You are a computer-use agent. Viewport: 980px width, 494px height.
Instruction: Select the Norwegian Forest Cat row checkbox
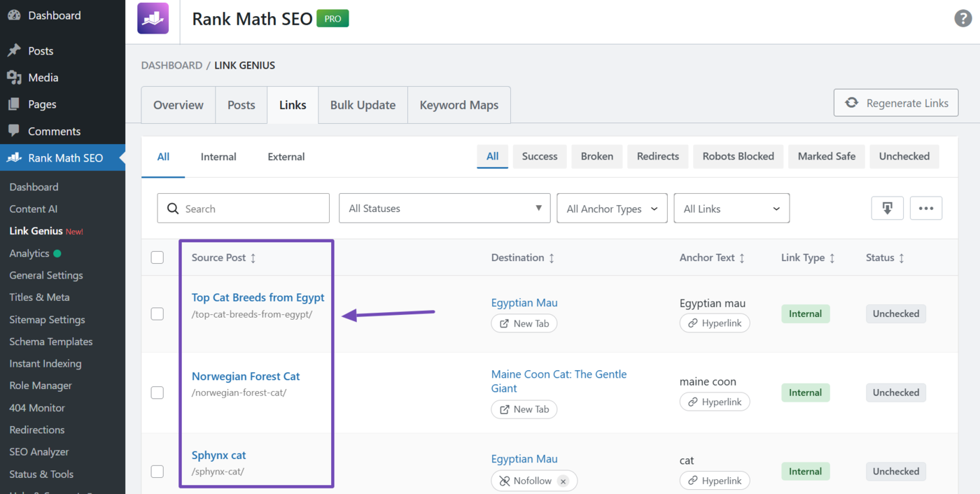pyautogui.click(x=157, y=393)
